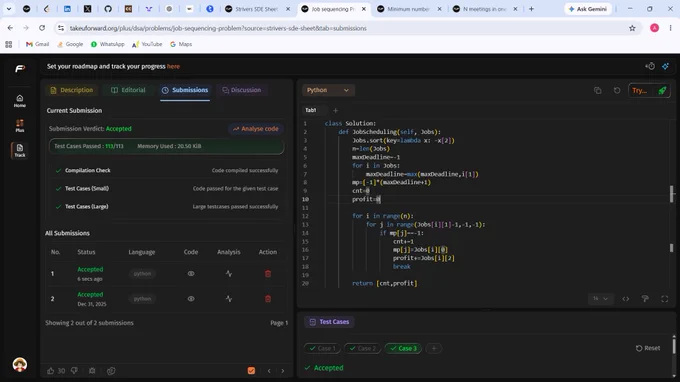Select test Case 1
The width and height of the screenshot is (680, 382).
click(323, 348)
